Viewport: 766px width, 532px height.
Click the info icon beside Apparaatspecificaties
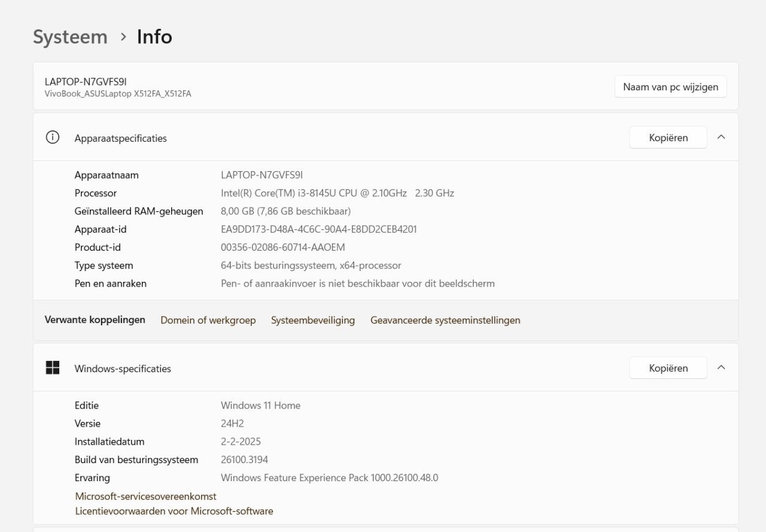click(53, 138)
